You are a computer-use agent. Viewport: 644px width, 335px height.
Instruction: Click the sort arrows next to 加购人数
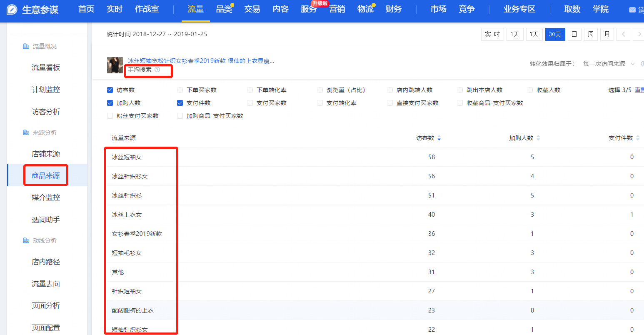point(538,138)
